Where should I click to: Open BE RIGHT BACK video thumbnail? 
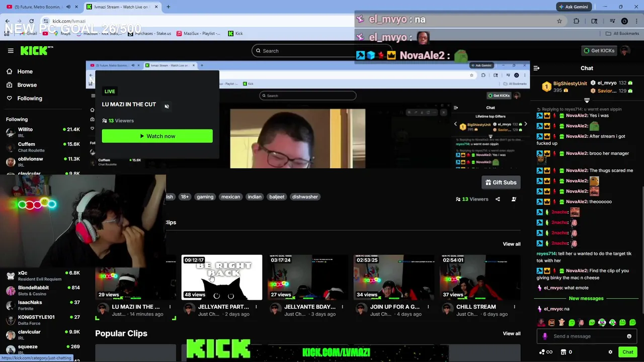[x=222, y=278]
